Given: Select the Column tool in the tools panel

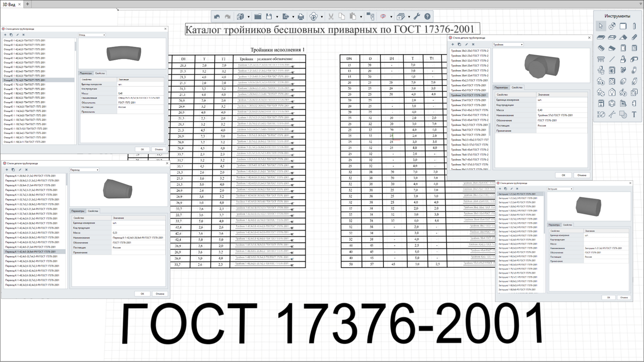Looking at the screenshot, I should (x=634, y=26).
